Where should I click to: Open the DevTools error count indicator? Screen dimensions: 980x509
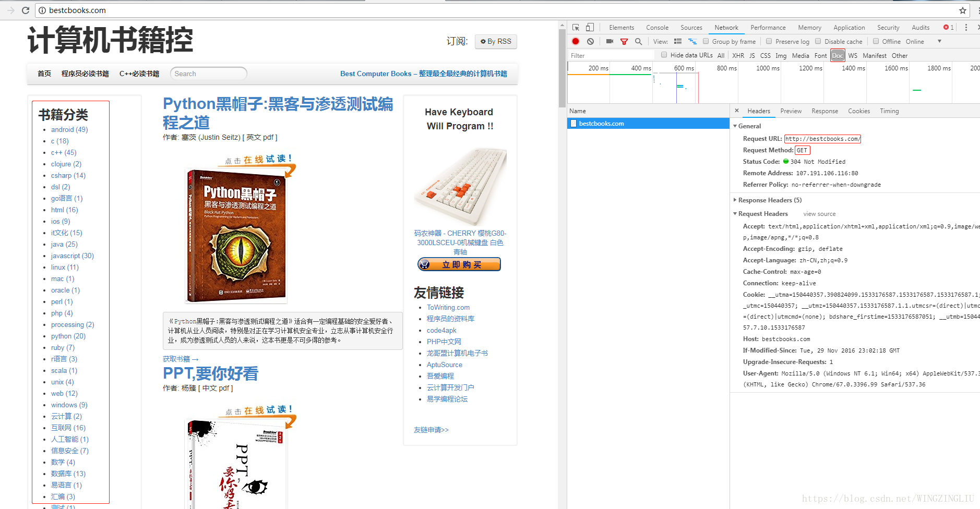click(949, 27)
